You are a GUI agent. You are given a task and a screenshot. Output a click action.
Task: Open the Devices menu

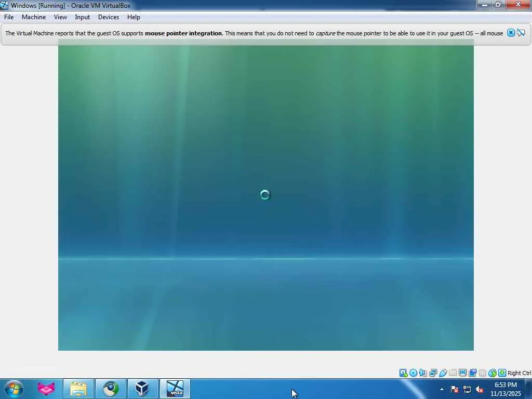click(x=109, y=17)
